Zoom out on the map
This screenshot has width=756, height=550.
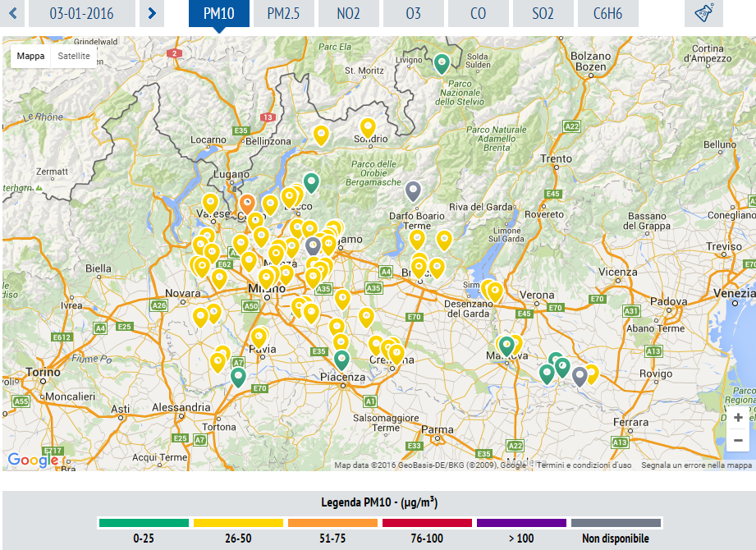coord(738,441)
